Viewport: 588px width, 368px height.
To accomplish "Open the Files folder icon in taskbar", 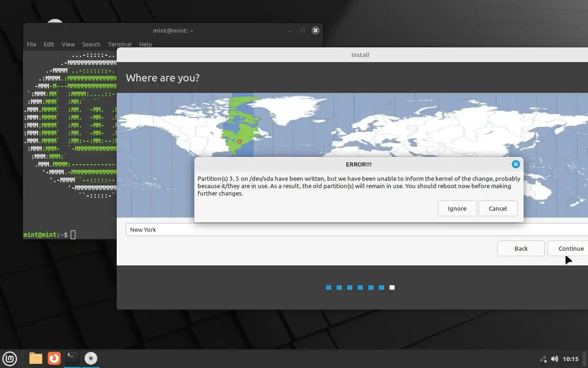I will (35, 358).
